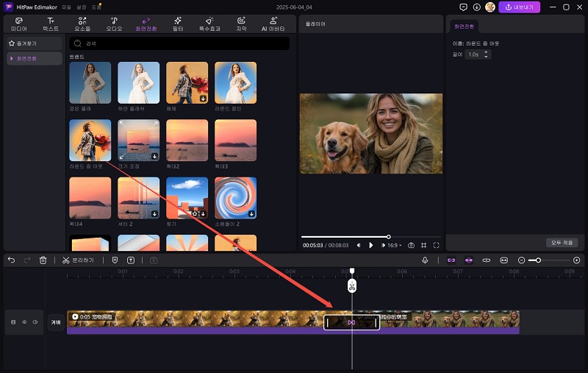Choose the 확대4 transition thumbnail
Viewport: 588px width, 373px height.
[x=90, y=198]
